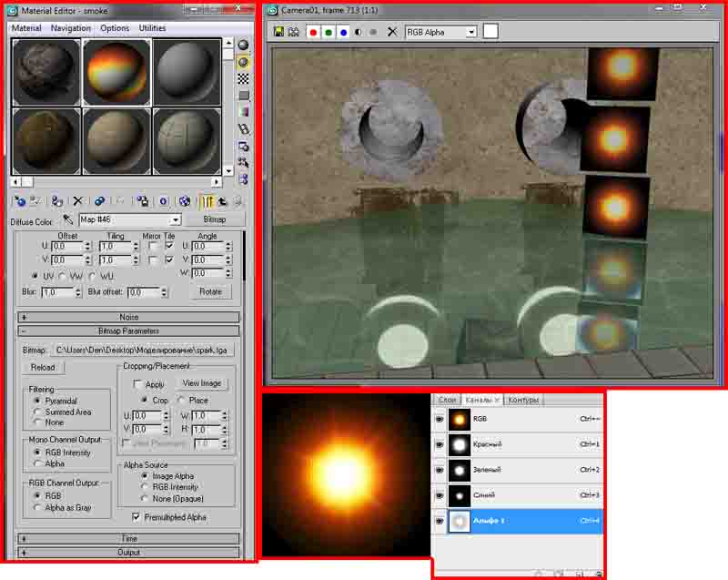Select the Summed Area filtering option
Screen dimensions: 728x580
(x=37, y=412)
